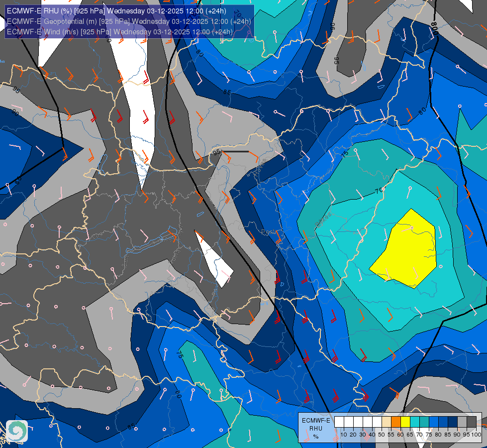Select the 'ECMWF-E RHU (%) [925 hPa]' title line
The height and width of the screenshot is (448, 487).
(116, 11)
